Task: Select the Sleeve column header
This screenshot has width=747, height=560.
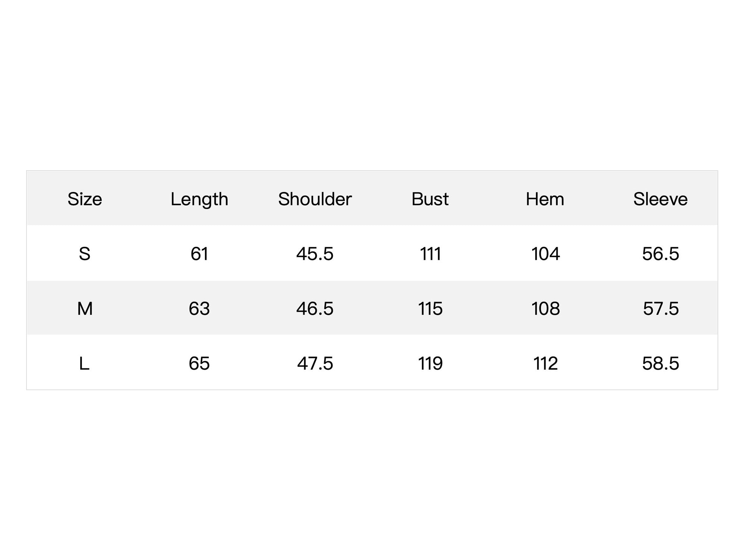Action: tap(660, 199)
